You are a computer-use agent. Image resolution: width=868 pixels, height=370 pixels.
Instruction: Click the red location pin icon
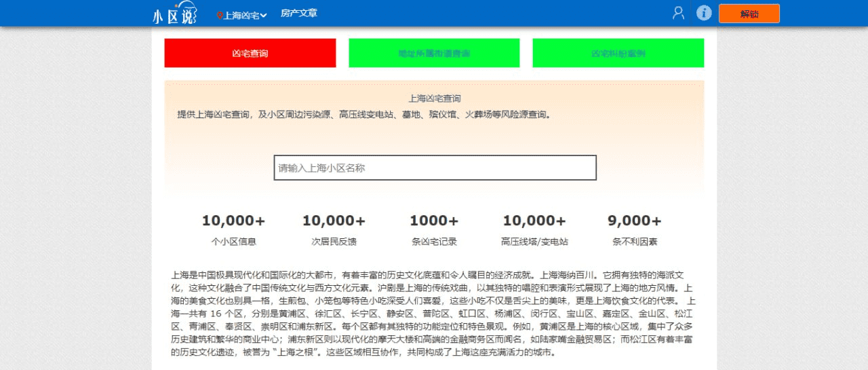pyautogui.click(x=220, y=15)
